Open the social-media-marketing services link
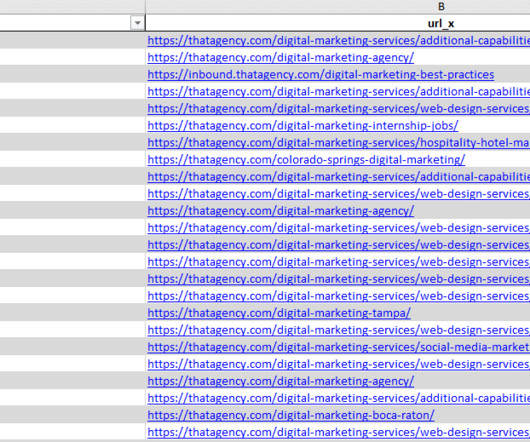 [x=339, y=347]
